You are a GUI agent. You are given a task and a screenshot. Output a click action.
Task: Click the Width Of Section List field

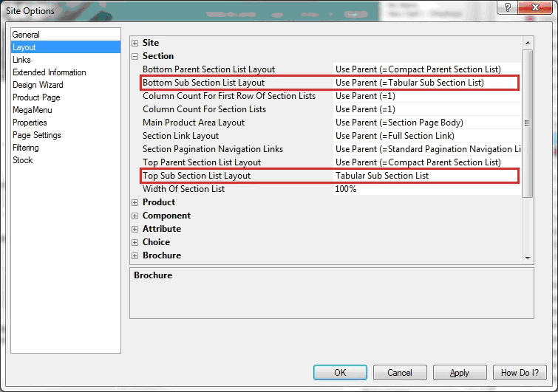pos(425,189)
